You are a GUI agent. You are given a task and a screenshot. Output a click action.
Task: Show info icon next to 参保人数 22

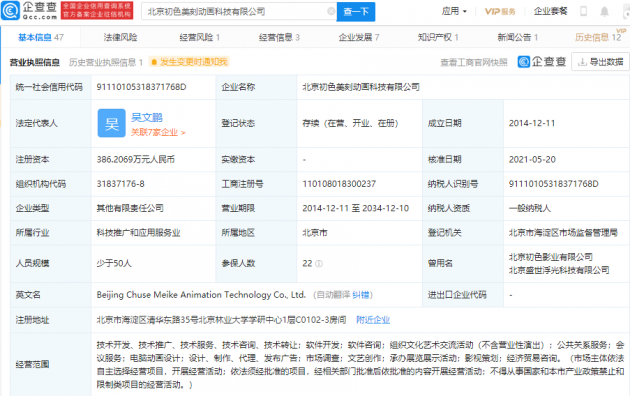(x=319, y=264)
